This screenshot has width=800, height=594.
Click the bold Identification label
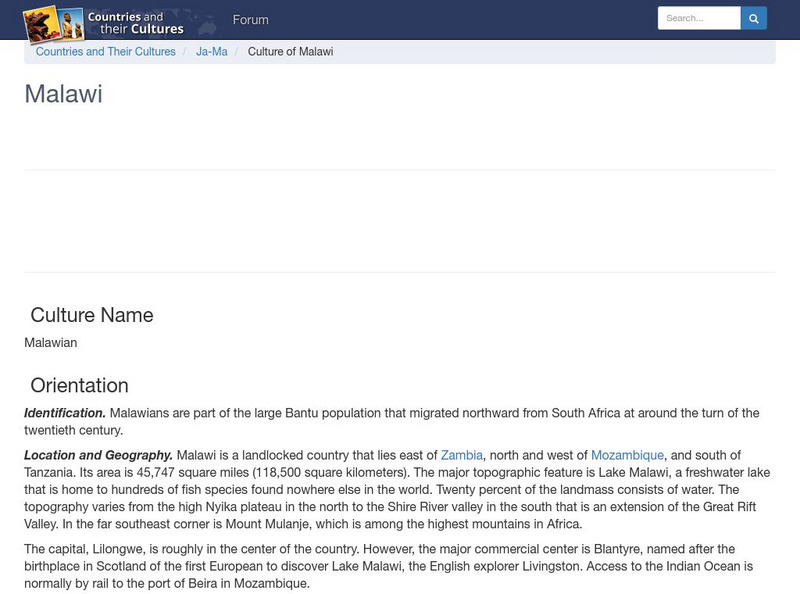click(65, 413)
